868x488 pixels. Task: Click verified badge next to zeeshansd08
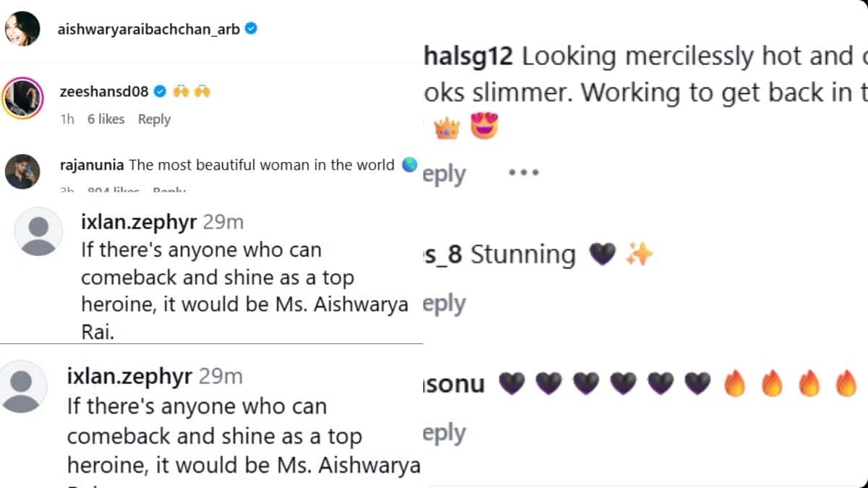coord(160,92)
